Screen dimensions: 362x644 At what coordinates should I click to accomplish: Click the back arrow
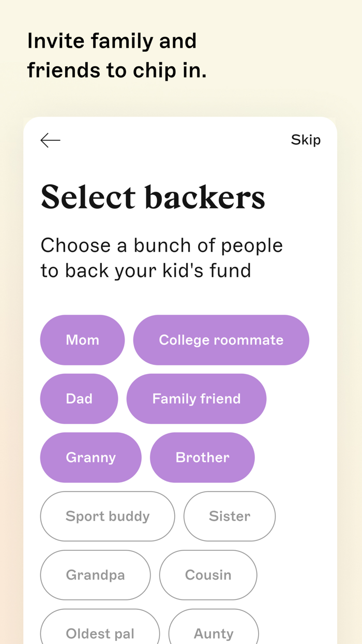pyautogui.click(x=50, y=140)
